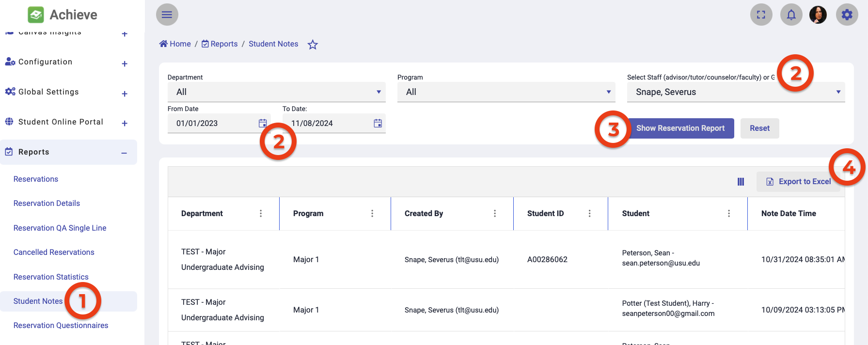Sort by Program column header

click(308, 214)
